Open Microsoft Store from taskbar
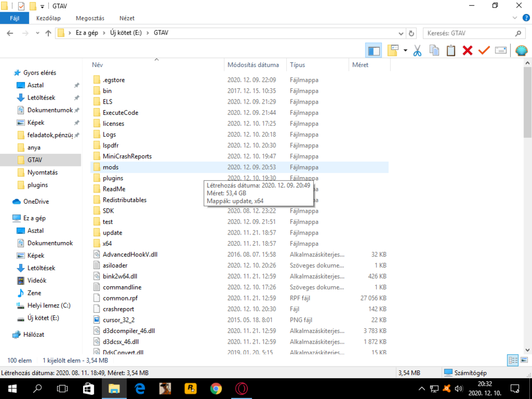The width and height of the screenshot is (532, 399). coord(88,389)
